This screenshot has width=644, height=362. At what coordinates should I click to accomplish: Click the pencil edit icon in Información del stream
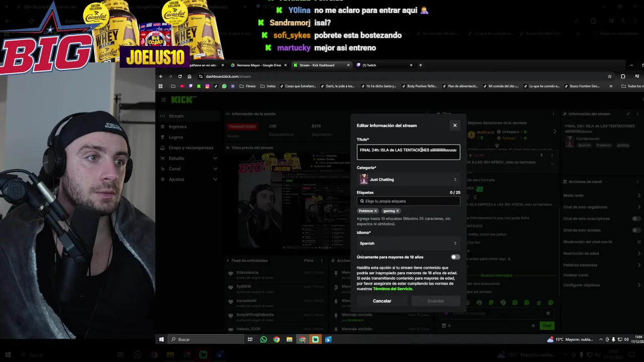click(628, 114)
